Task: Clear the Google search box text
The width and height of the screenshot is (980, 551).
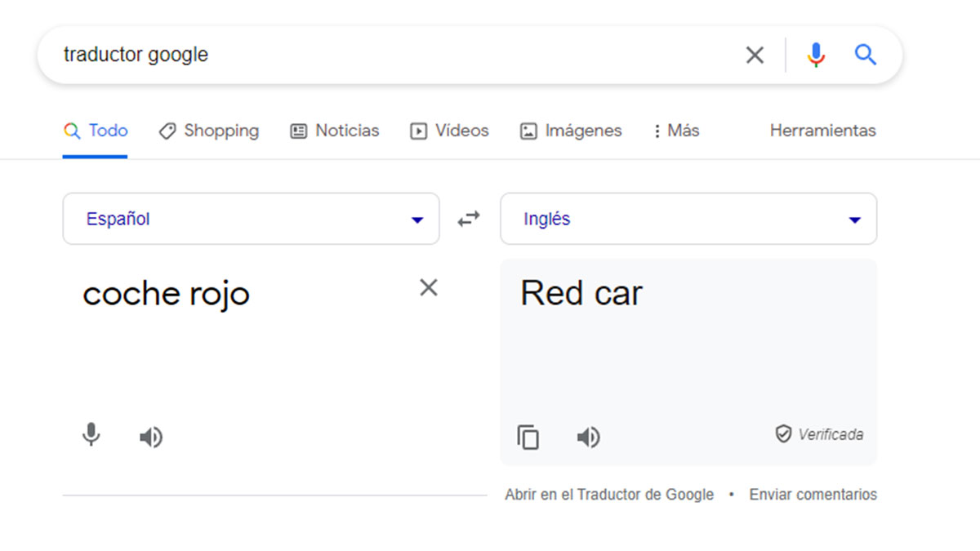Action: (x=755, y=56)
